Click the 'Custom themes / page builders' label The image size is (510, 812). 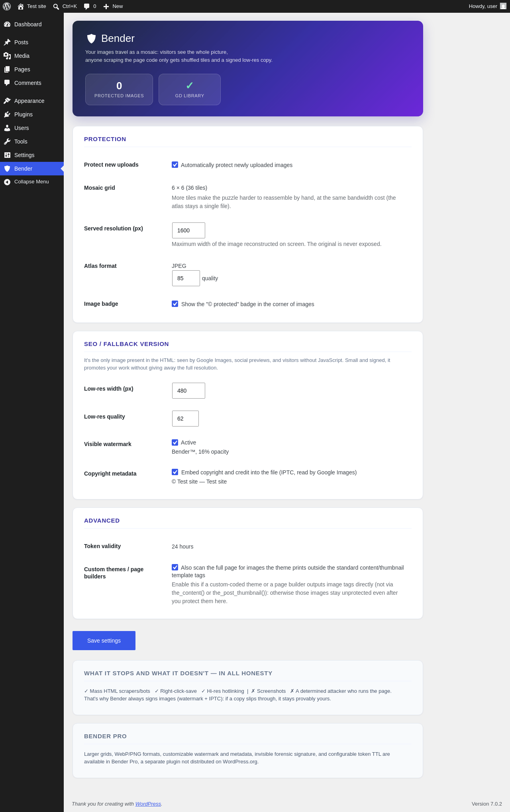point(114,573)
